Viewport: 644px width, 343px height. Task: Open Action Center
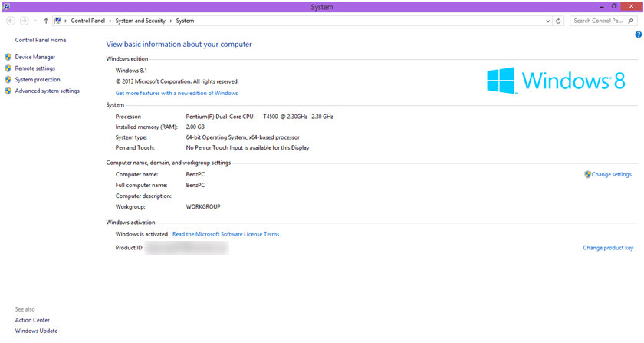(x=32, y=320)
